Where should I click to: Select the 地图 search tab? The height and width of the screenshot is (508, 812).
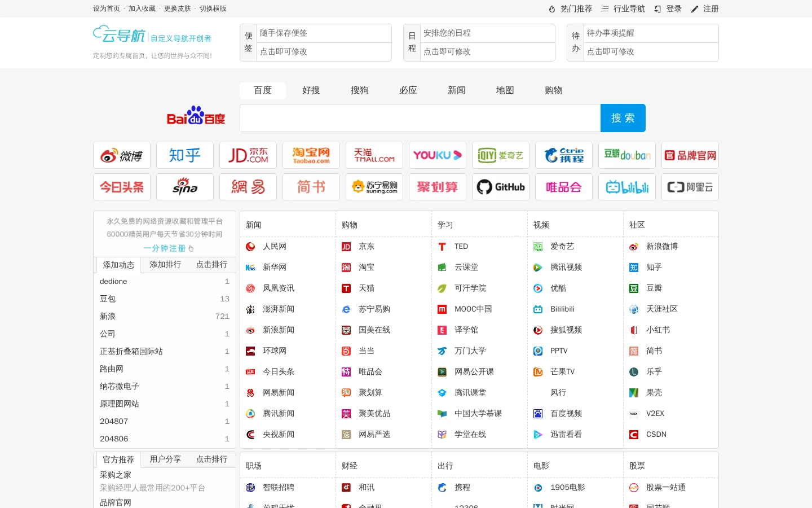[505, 90]
